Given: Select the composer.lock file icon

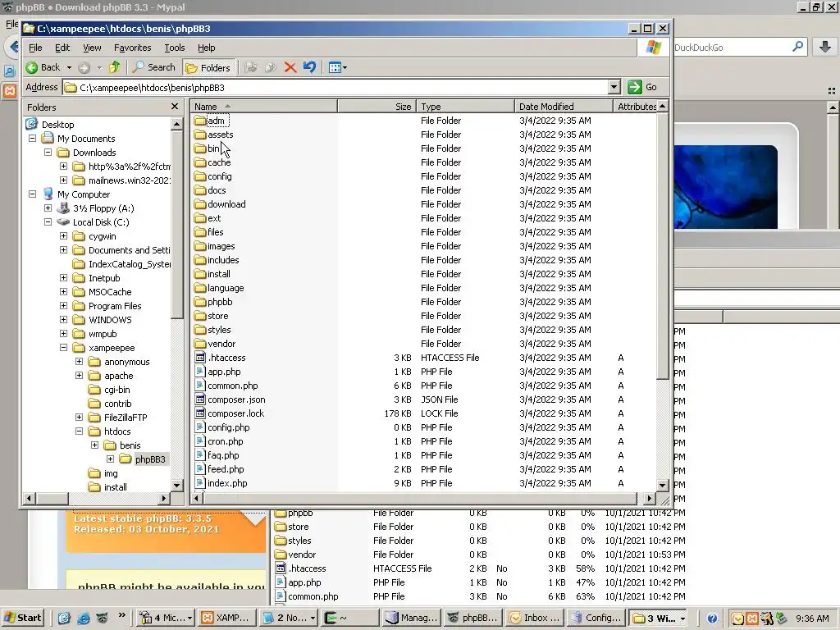Looking at the screenshot, I should (200, 413).
